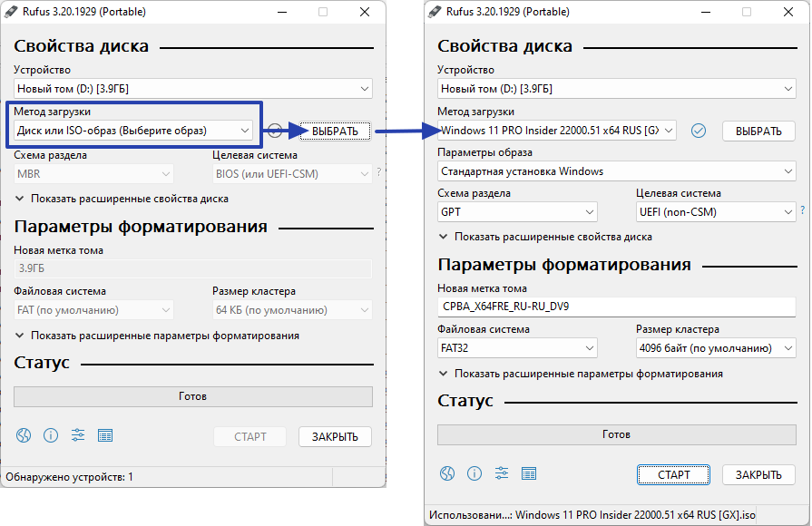This screenshot has width=812, height=526.
Task: Open language globe icon in right Rufus window
Action: [x=447, y=473]
